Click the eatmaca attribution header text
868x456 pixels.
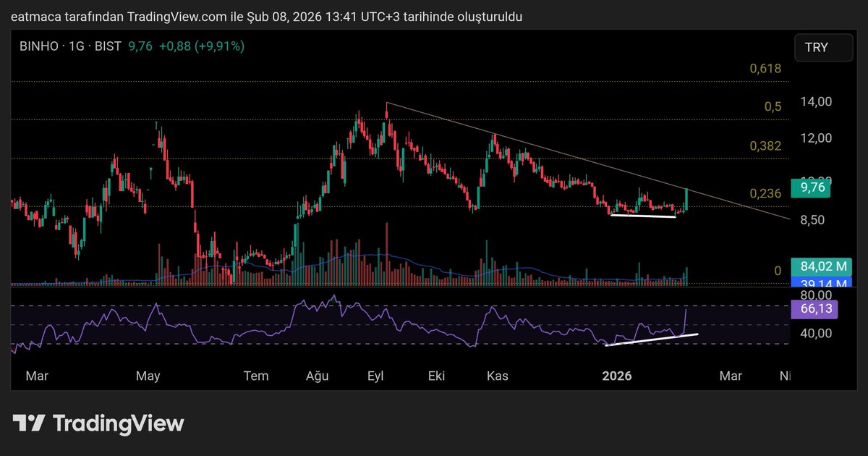(266, 16)
